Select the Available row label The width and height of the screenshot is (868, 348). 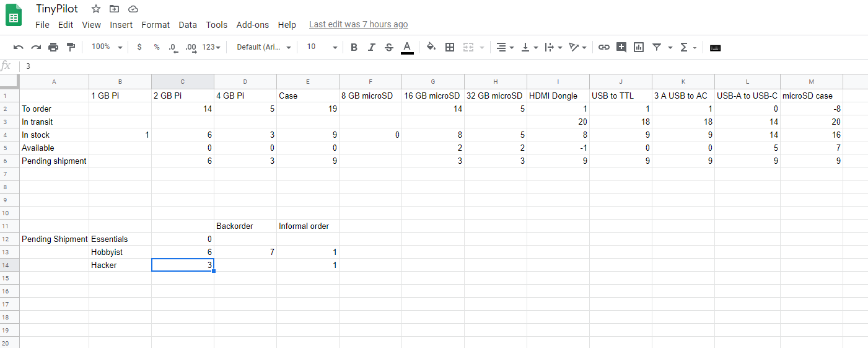(x=54, y=148)
